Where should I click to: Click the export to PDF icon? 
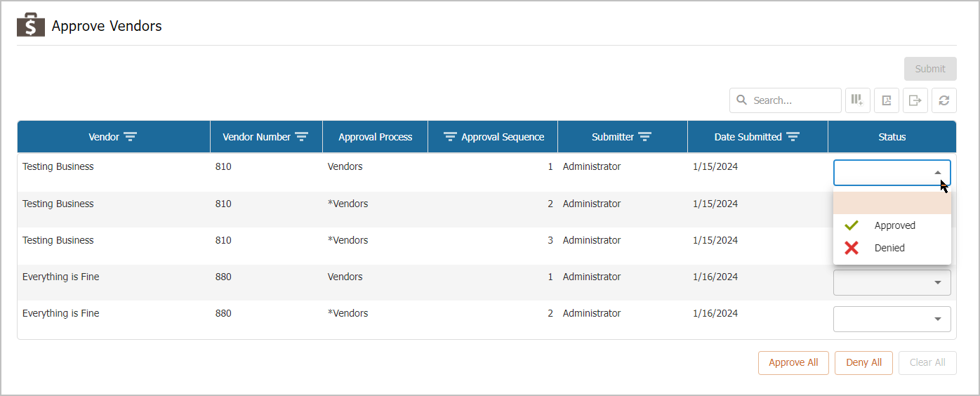pos(887,100)
